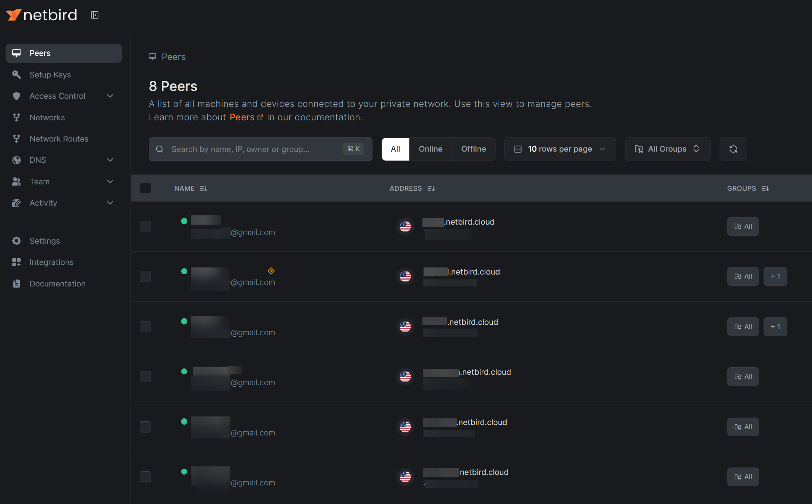Open the 10 rows per page dropdown
The width and height of the screenshot is (812, 504).
[x=560, y=149]
